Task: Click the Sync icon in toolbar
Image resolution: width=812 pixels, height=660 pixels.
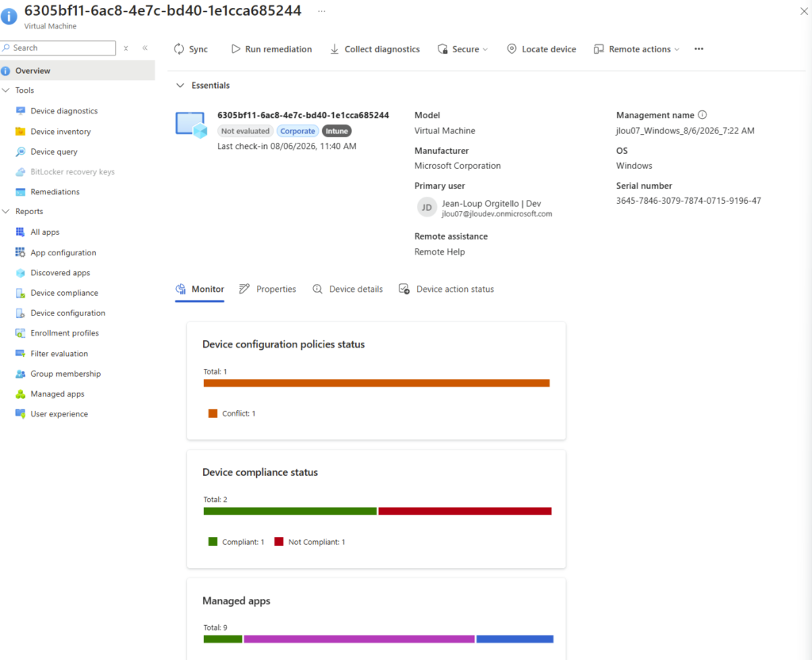Action: (x=179, y=48)
